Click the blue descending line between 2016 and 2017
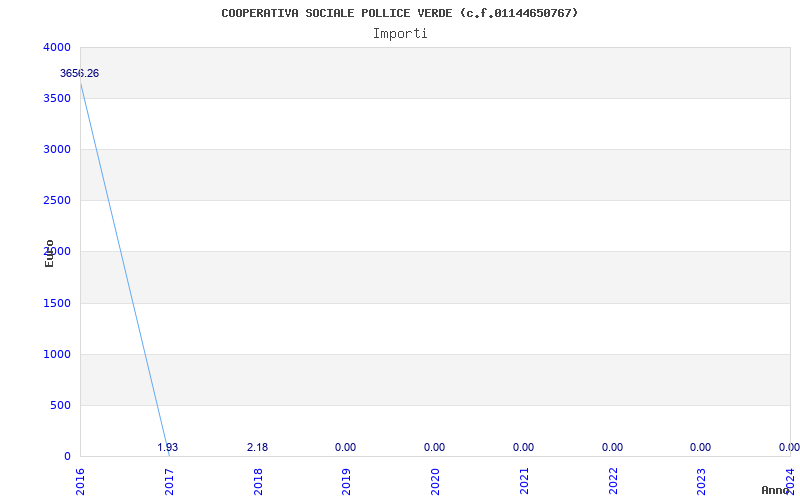 pos(124,269)
